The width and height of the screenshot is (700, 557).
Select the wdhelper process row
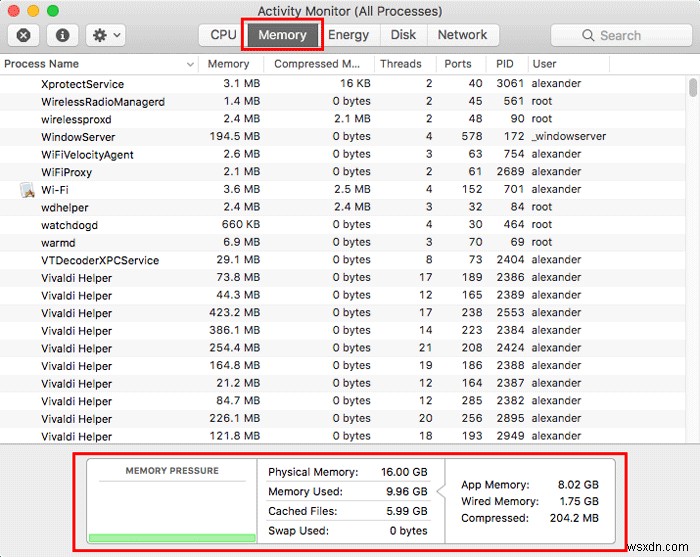[343, 208]
